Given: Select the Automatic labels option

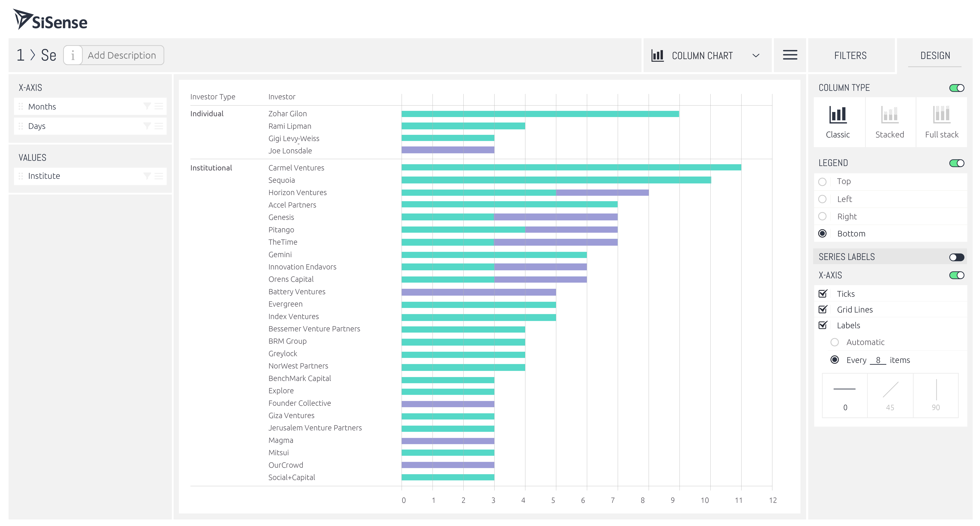Looking at the screenshot, I should [x=835, y=342].
